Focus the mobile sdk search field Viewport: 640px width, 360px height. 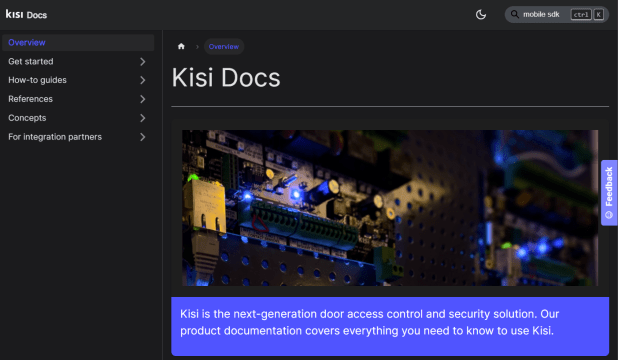coord(557,15)
